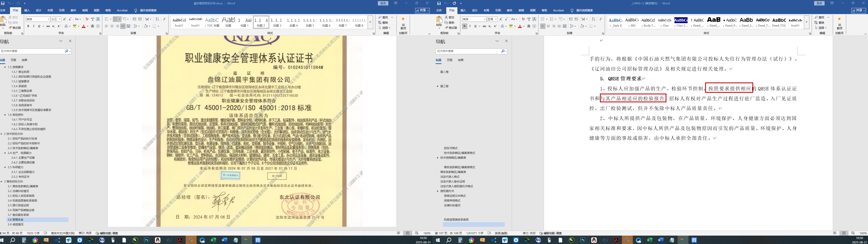The image size is (868, 244).
Task: Right-align text in LIPN5~2 window
Action: coord(554,26)
